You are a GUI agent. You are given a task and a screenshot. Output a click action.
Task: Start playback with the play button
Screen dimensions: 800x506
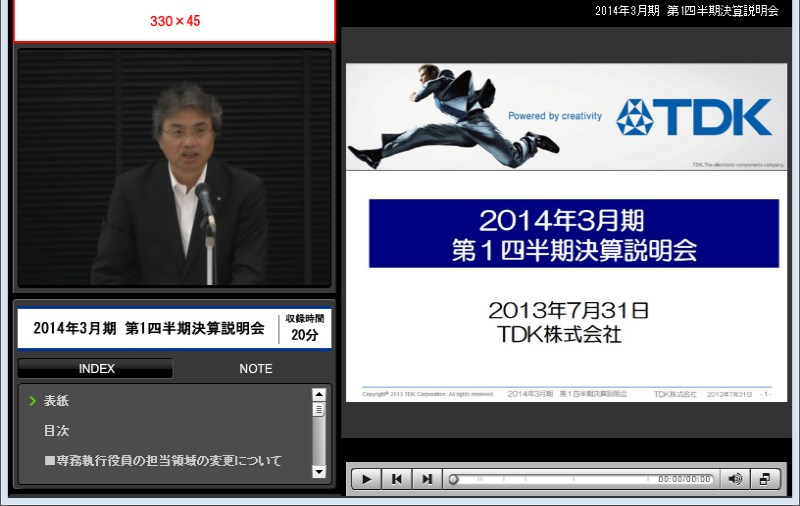tap(366, 479)
